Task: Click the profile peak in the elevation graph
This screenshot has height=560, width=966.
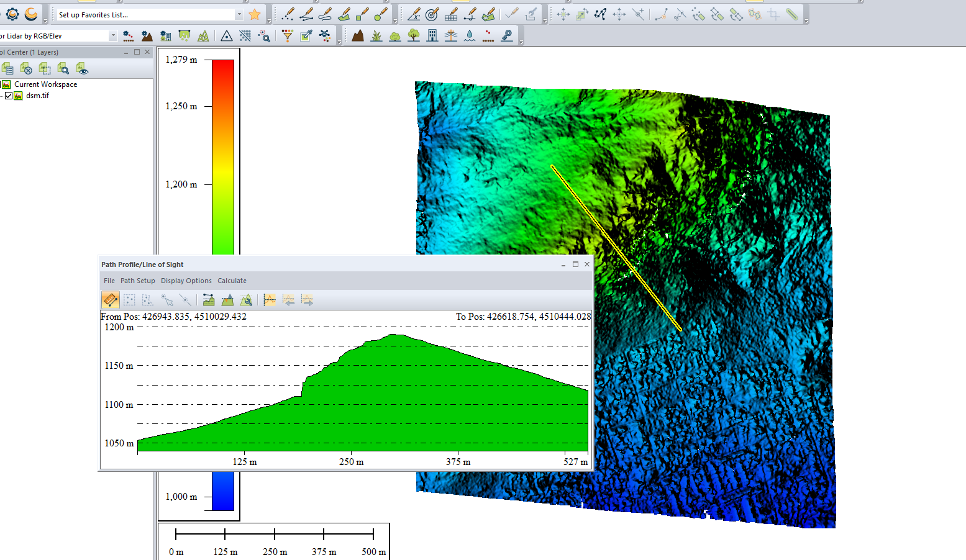Action: pyautogui.click(x=393, y=335)
